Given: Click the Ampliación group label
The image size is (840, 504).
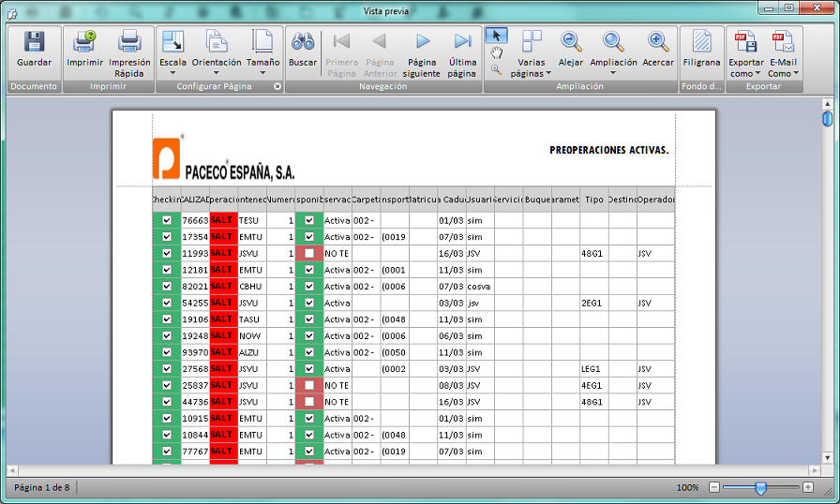Looking at the screenshot, I should (579, 86).
